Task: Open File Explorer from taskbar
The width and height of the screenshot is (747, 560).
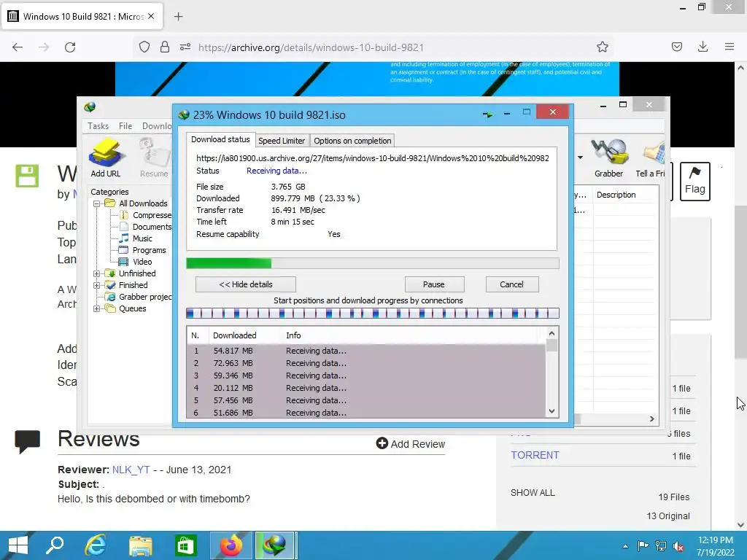Action: coord(141,545)
